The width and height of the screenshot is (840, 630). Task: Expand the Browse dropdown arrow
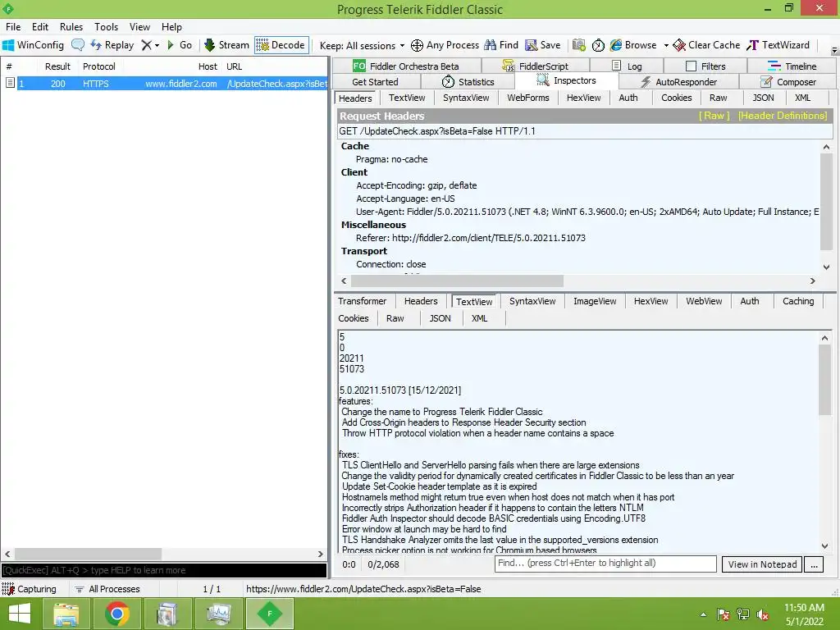click(x=666, y=46)
